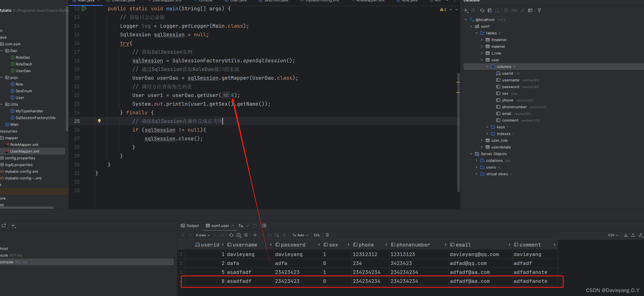Click the filter funnel in Database panel
The width and height of the screenshot is (644, 296).
(539, 10)
